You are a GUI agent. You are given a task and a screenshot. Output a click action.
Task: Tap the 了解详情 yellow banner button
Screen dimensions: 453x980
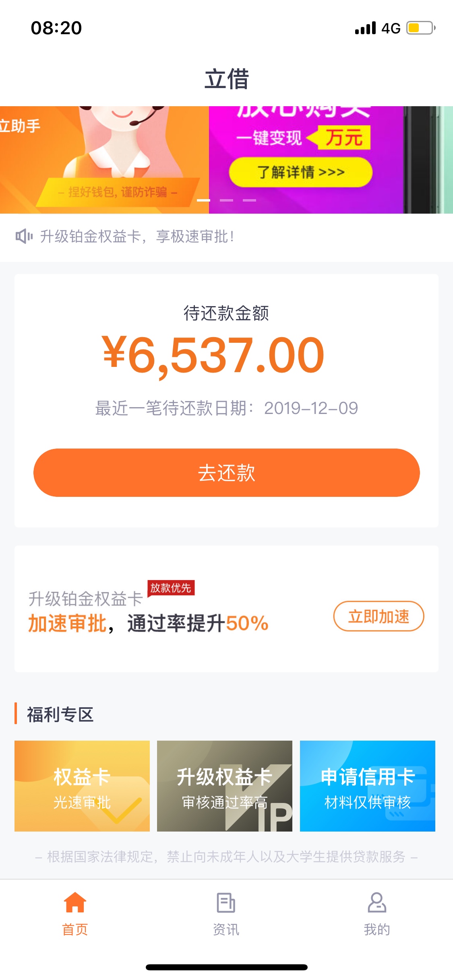pyautogui.click(x=300, y=172)
